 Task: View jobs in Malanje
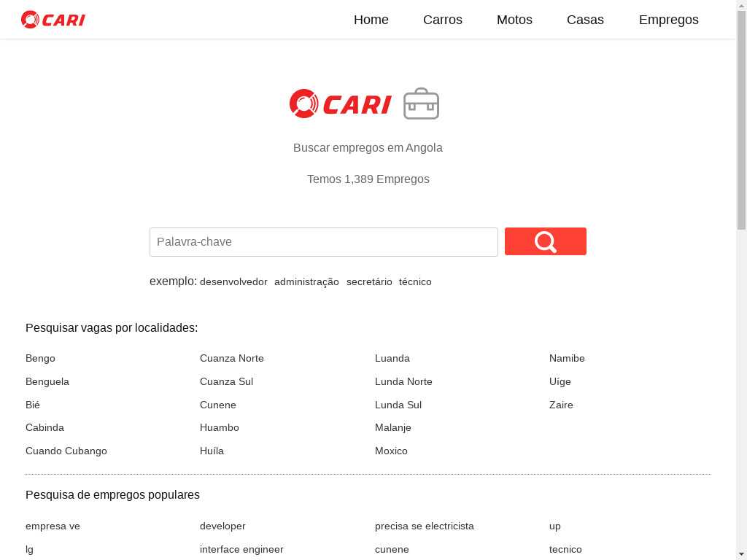pyautogui.click(x=393, y=427)
